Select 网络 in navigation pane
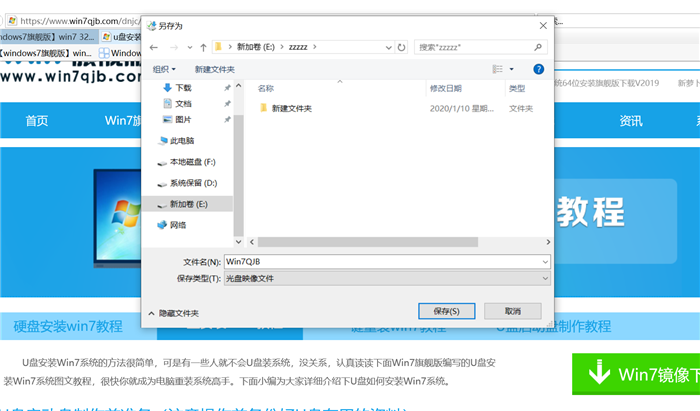Image resolution: width=700 pixels, height=411 pixels. click(177, 225)
